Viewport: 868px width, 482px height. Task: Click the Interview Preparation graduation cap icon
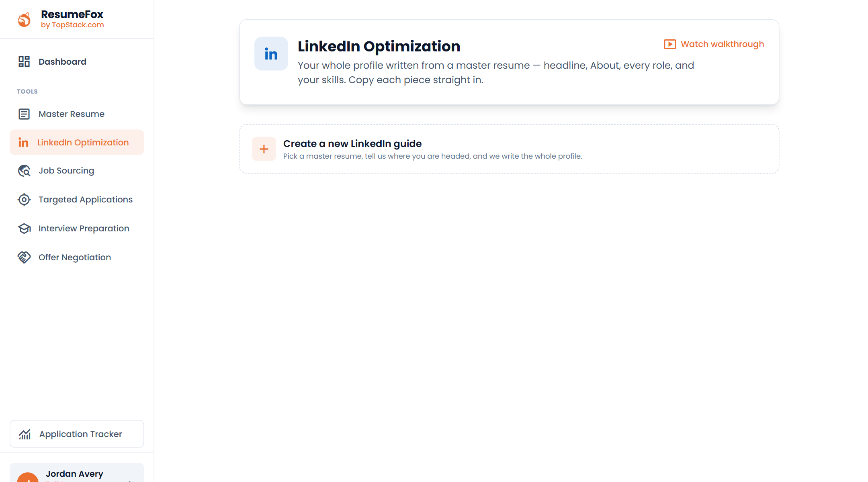click(x=24, y=229)
